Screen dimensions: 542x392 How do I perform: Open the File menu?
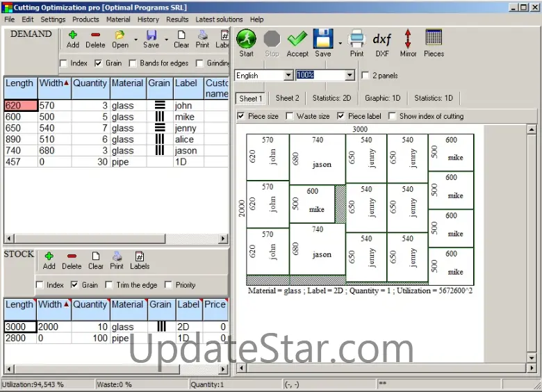[x=9, y=19]
